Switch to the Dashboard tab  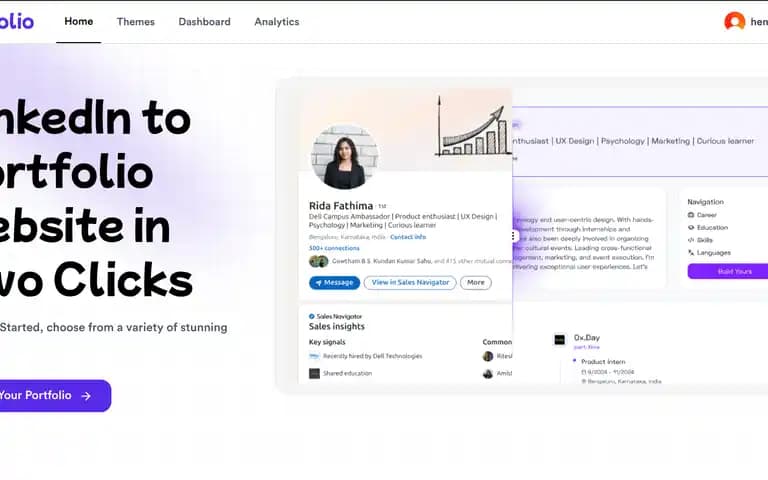204,22
